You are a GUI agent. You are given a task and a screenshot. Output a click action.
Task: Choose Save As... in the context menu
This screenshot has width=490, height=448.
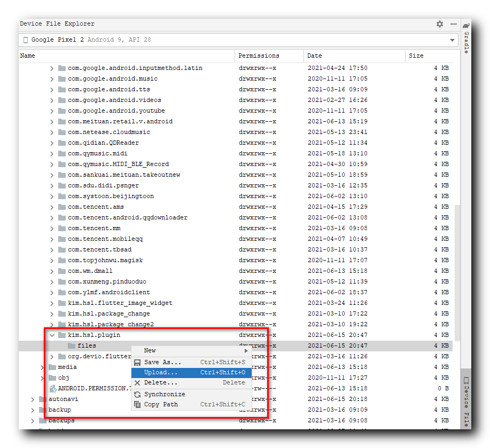coord(191,362)
